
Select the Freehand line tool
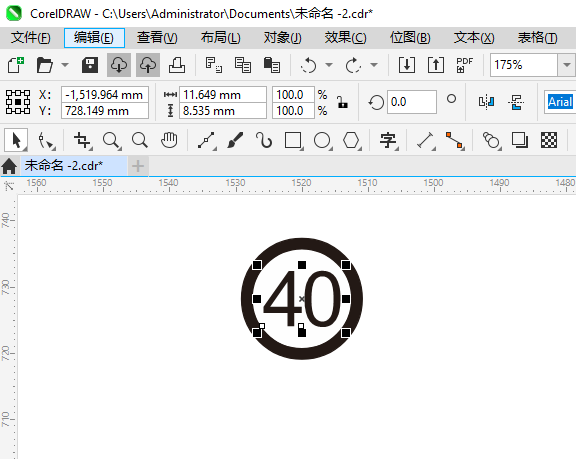206,140
